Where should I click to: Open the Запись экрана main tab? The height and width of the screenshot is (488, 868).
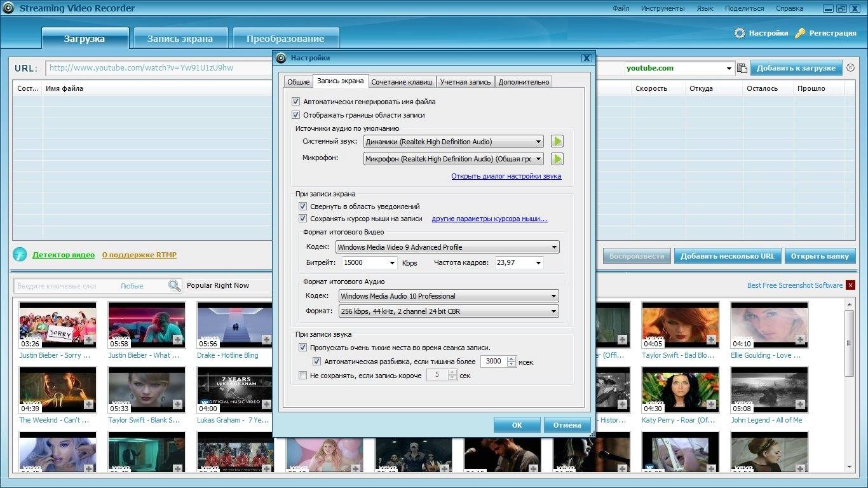[180, 38]
